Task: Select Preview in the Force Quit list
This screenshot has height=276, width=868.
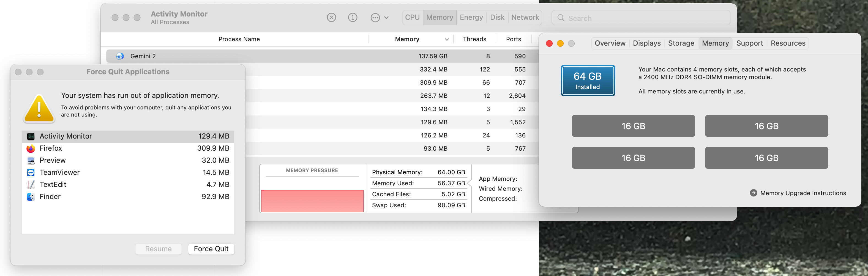Action: click(x=128, y=161)
